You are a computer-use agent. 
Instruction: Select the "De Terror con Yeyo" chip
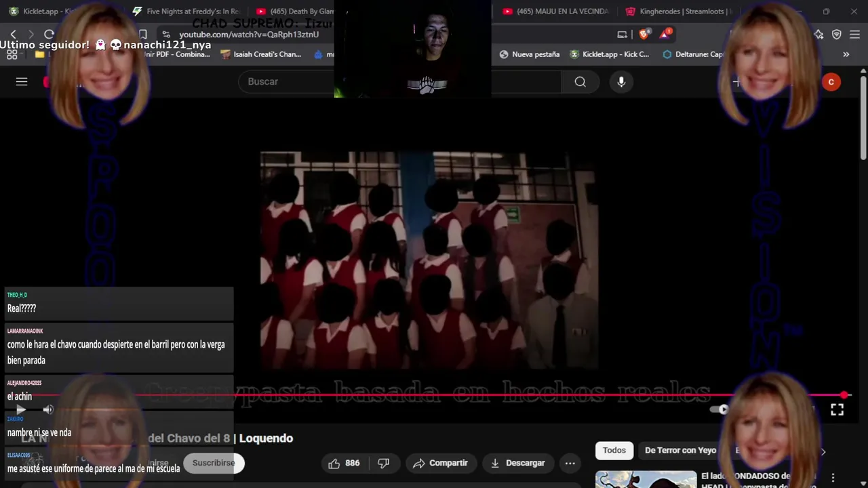680,450
